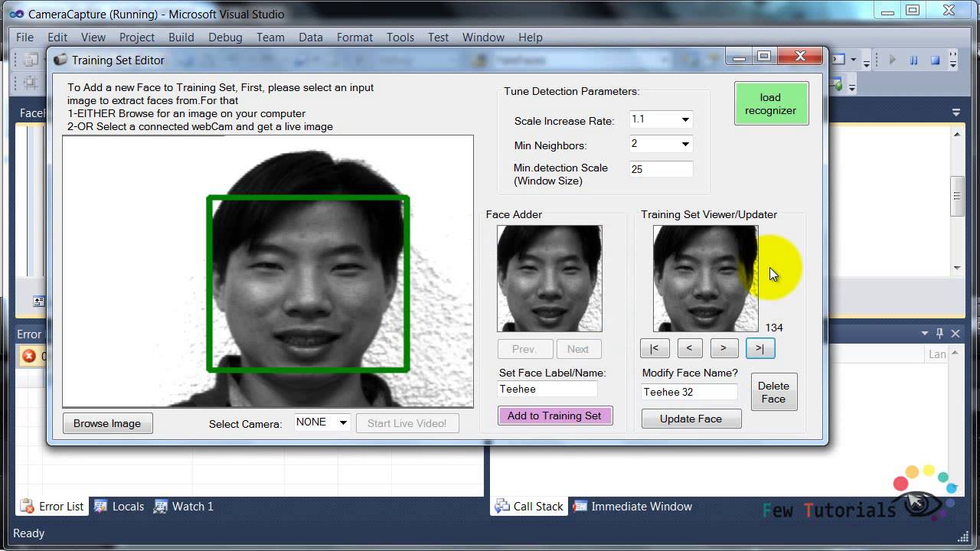Click the red error icon in Error List
This screenshot has width=980, height=551.
pyautogui.click(x=29, y=356)
